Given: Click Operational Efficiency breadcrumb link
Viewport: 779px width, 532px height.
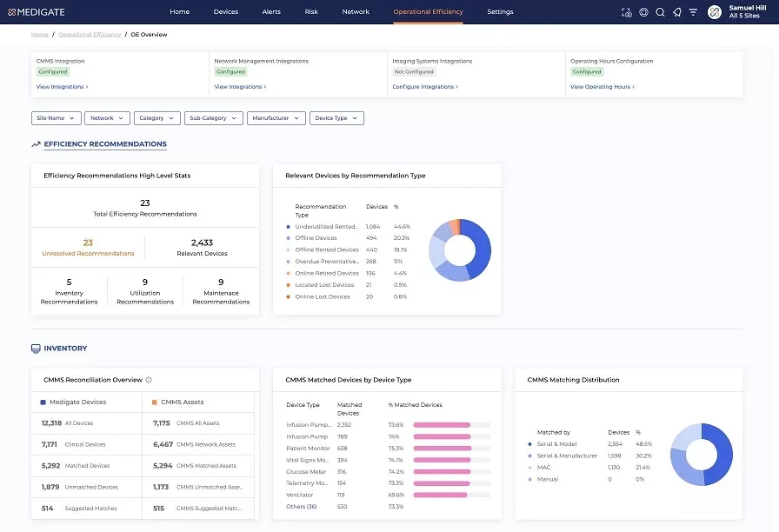Looking at the screenshot, I should click(90, 35).
